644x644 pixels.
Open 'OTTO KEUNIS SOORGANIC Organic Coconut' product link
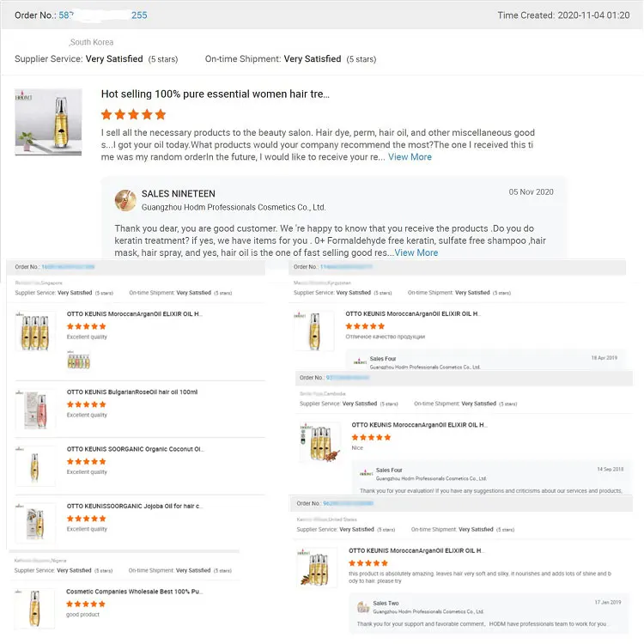point(135,449)
